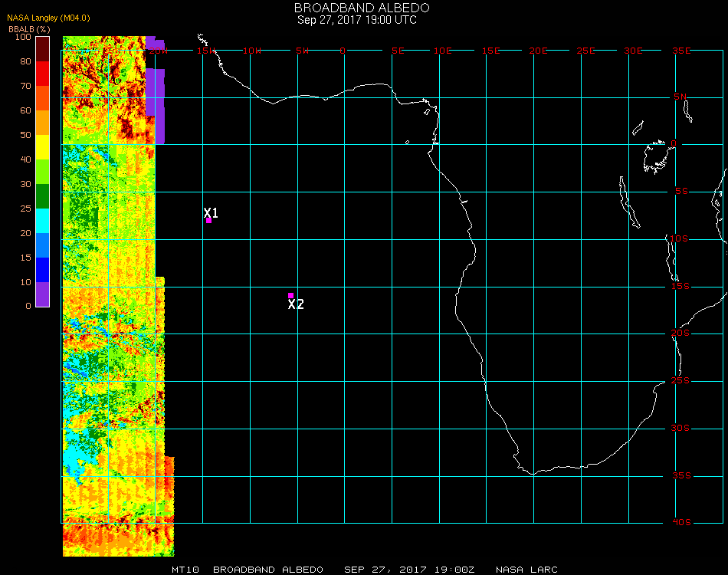Select the cyan 20–25% legend swatch
728x575 pixels.
point(43,221)
